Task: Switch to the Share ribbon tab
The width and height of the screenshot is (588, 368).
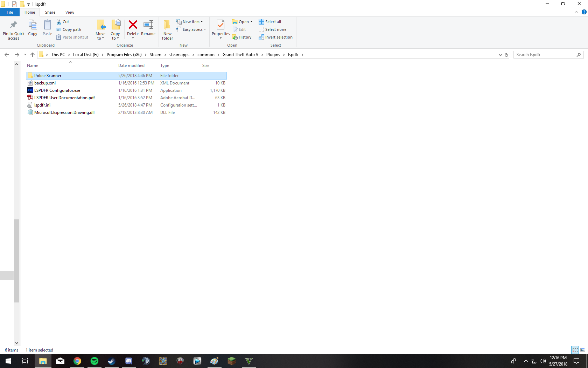Action: coord(50,12)
